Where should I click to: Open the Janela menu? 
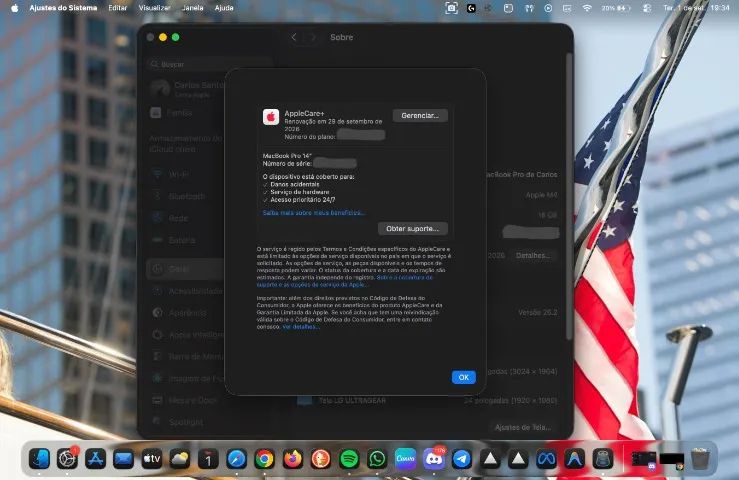click(x=193, y=8)
